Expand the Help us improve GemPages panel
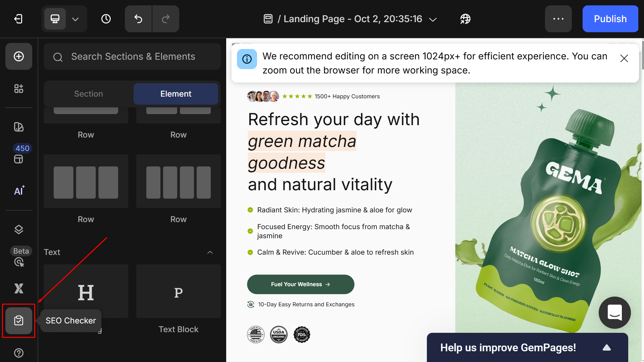The width and height of the screenshot is (644, 362). tap(606, 348)
